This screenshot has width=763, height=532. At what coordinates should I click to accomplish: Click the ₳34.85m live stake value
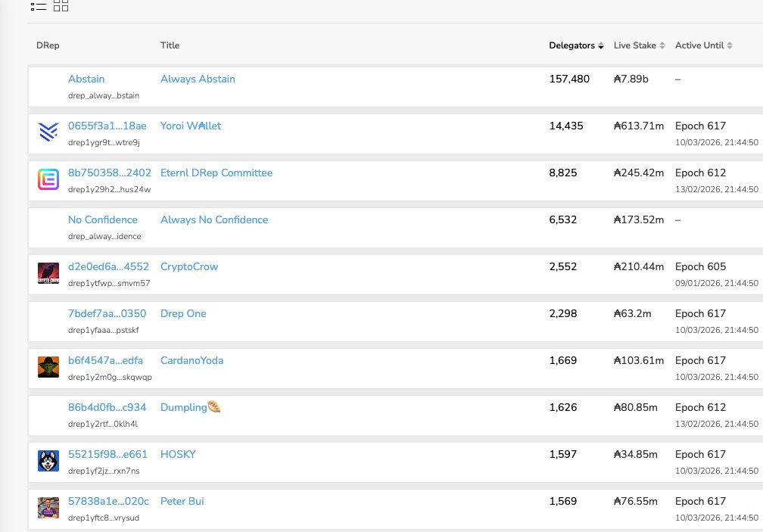pos(636,454)
